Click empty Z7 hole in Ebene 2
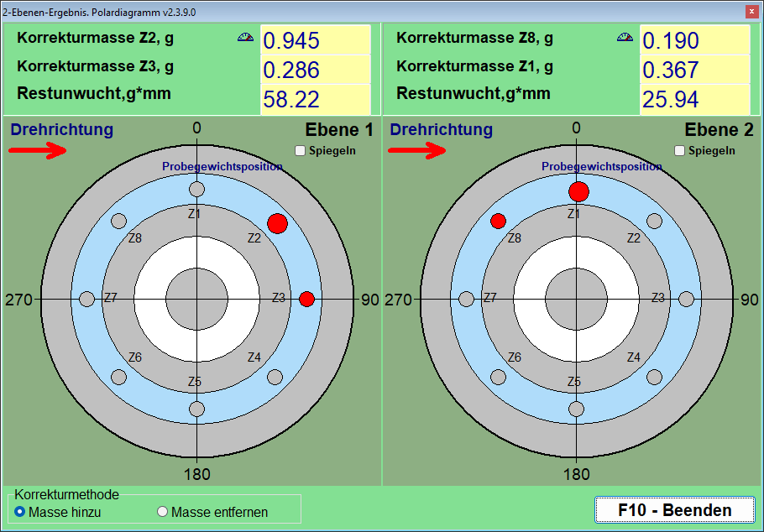 466,299
